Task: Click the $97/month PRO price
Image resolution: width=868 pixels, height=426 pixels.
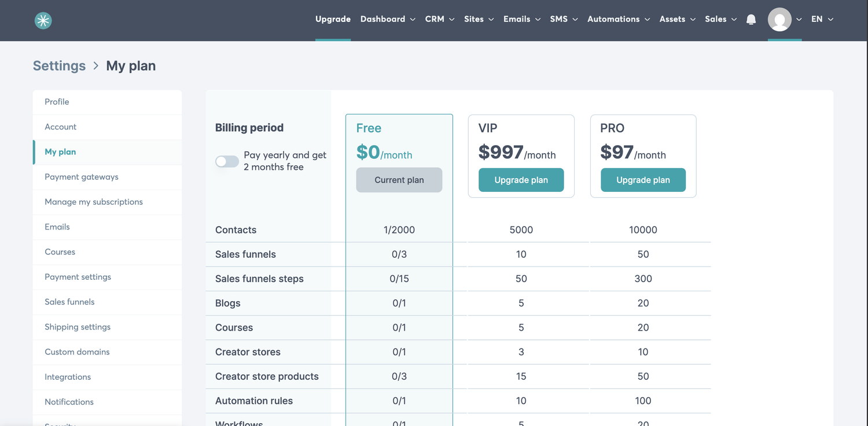Action: [x=633, y=152]
